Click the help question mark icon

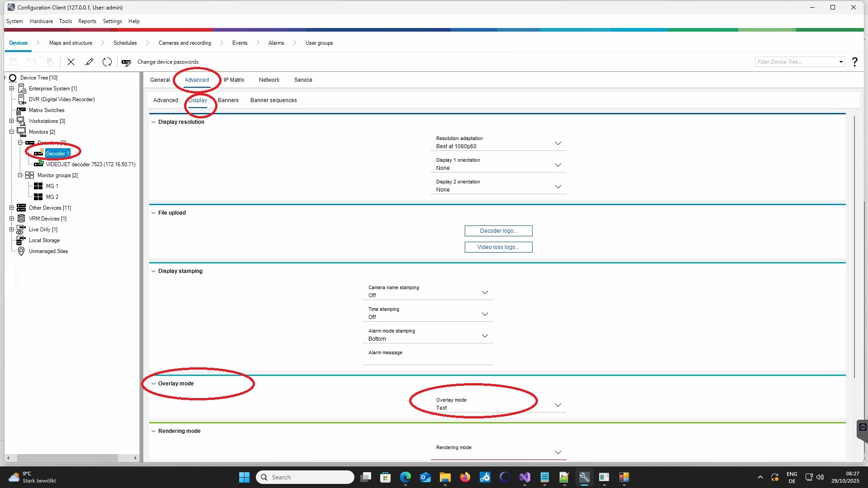854,62
